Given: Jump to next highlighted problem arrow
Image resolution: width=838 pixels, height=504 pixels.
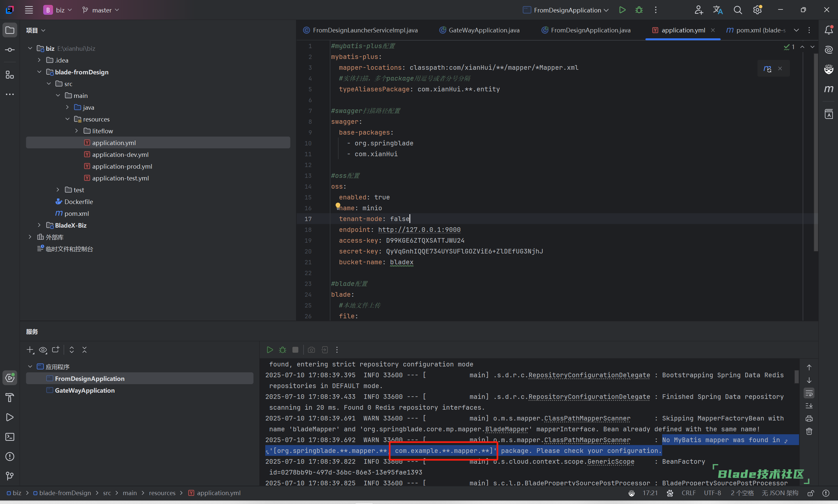Looking at the screenshot, I should pyautogui.click(x=812, y=47).
